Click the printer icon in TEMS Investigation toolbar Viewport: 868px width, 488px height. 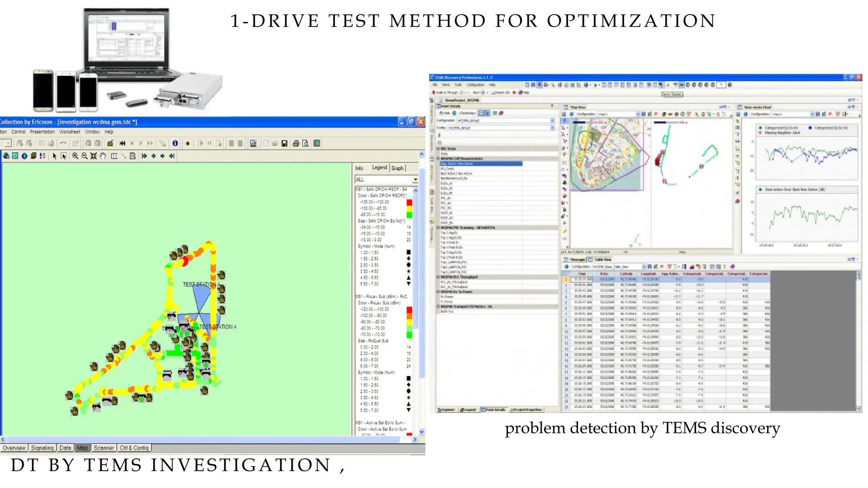(296, 144)
